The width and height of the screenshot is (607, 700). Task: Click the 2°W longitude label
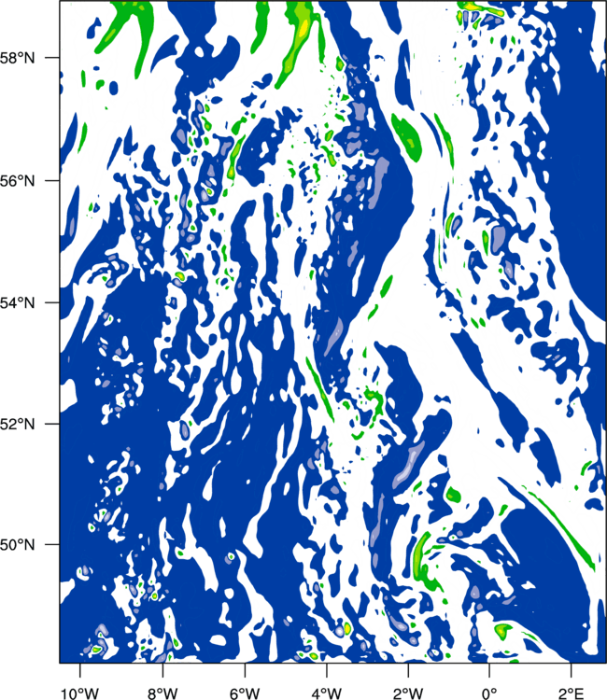(408, 693)
